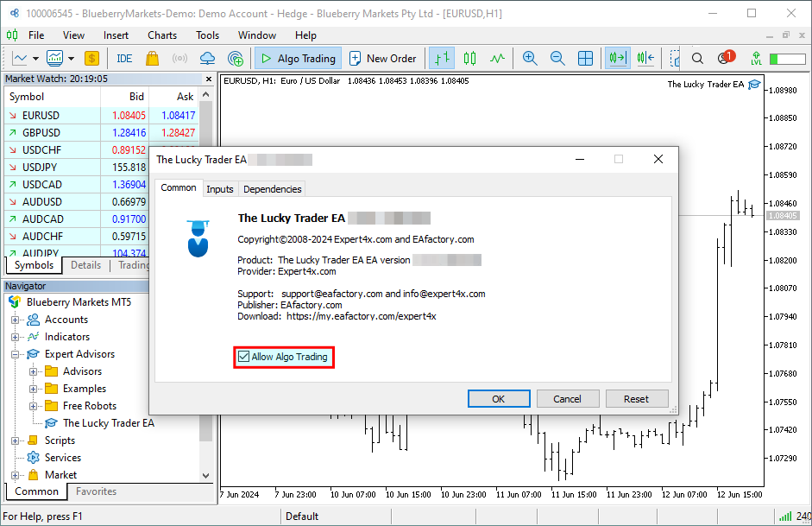812x526 pixels.
Task: Expand the Free Robots folder
Action: click(34, 406)
